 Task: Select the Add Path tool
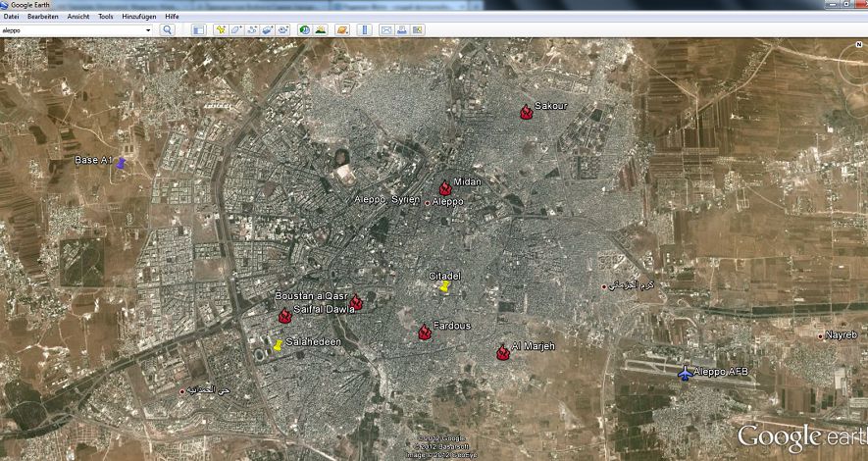252,29
